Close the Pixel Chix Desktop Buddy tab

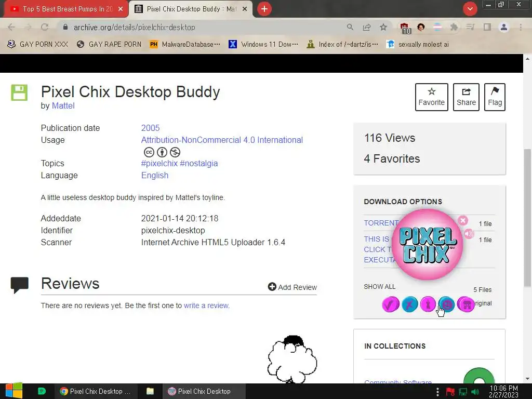coord(245,9)
